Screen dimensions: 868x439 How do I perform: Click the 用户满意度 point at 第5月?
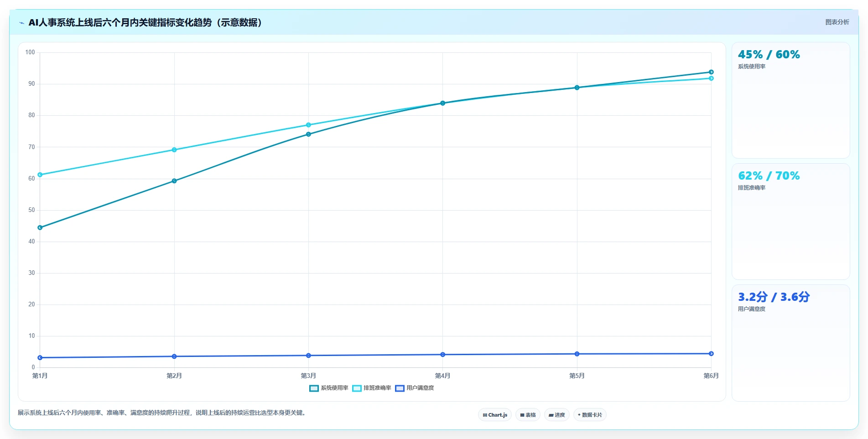pos(577,354)
